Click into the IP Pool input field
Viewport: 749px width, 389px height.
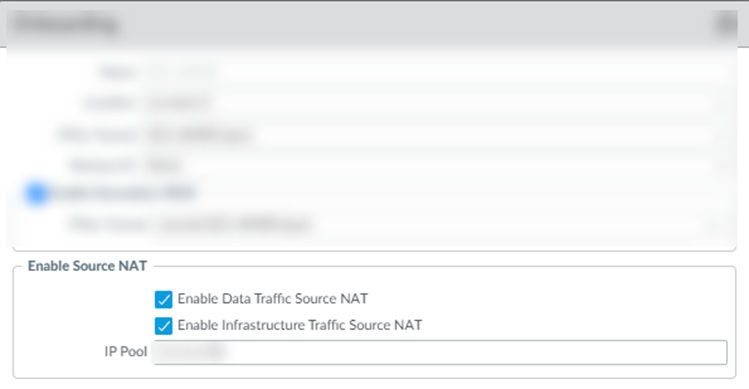pos(439,352)
